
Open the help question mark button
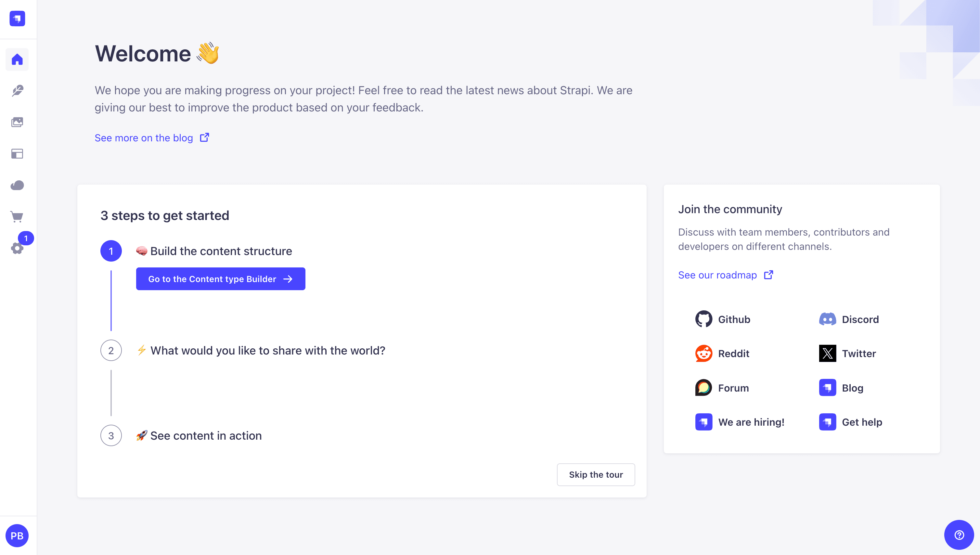click(959, 535)
